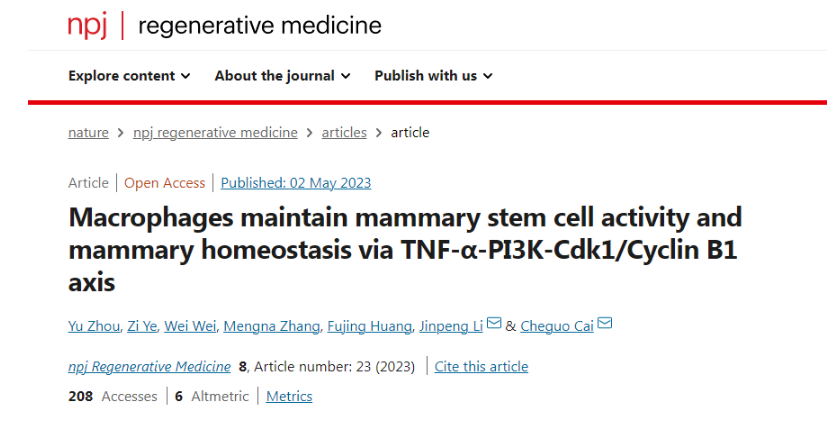Click the Published: 02 May 2023 link
835x426 pixels.
click(296, 183)
